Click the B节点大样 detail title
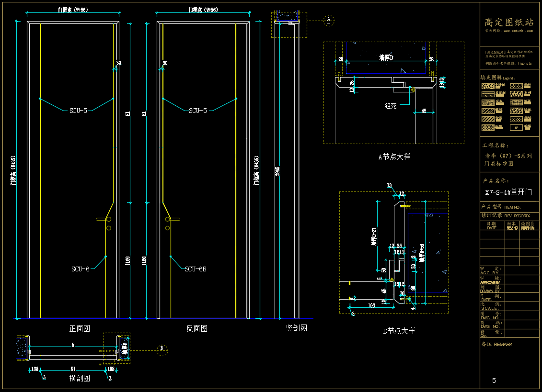Screen dimensions: 542x392 click(x=399, y=331)
